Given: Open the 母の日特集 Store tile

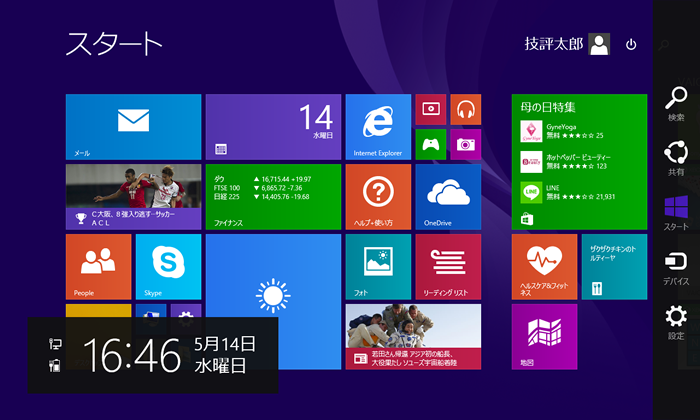Looking at the screenshot, I should [579, 162].
